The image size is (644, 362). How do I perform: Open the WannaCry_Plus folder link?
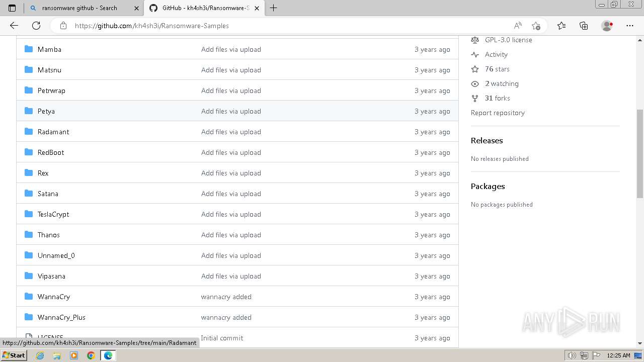[61, 317]
